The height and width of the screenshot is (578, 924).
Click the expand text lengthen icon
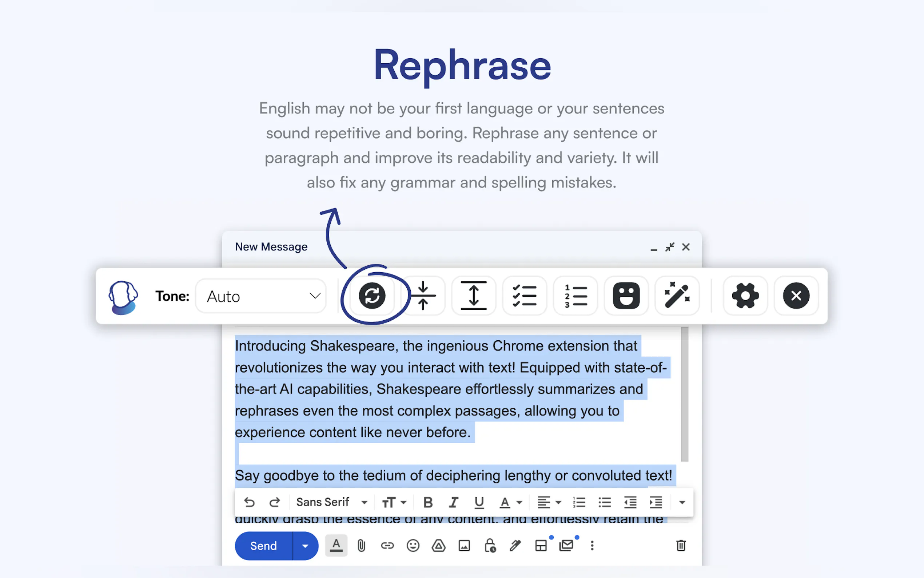[x=474, y=296]
